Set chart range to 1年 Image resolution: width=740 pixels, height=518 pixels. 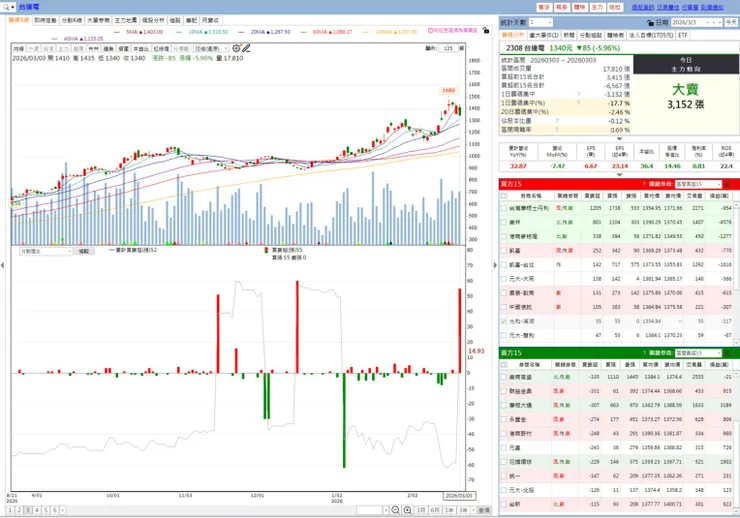[449, 510]
